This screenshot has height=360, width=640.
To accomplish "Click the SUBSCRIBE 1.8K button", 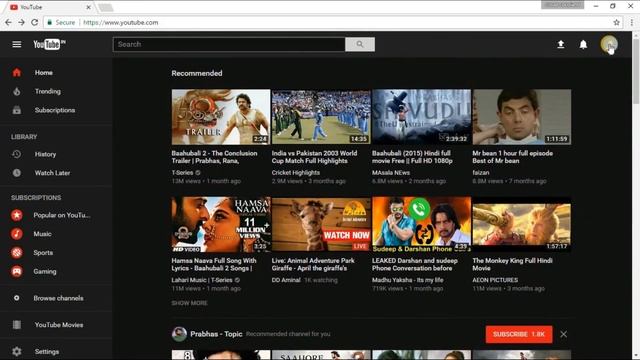I will tap(519, 334).
